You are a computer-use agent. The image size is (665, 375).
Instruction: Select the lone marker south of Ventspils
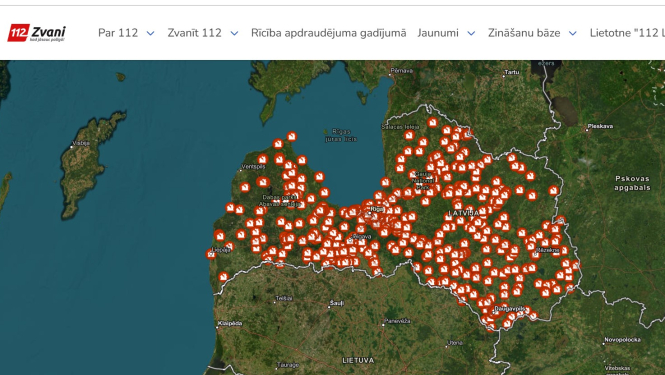245,187
